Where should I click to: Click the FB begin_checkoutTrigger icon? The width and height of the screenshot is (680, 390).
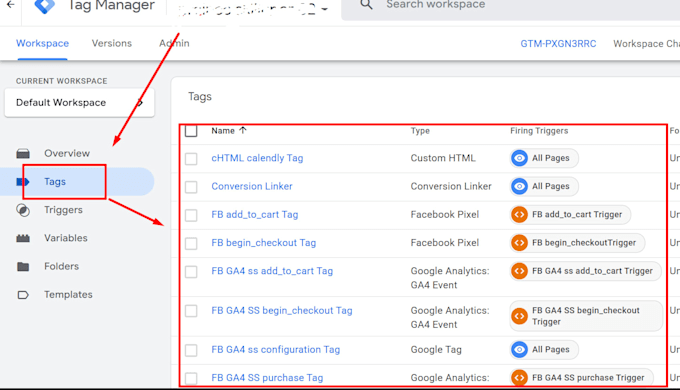(x=519, y=243)
